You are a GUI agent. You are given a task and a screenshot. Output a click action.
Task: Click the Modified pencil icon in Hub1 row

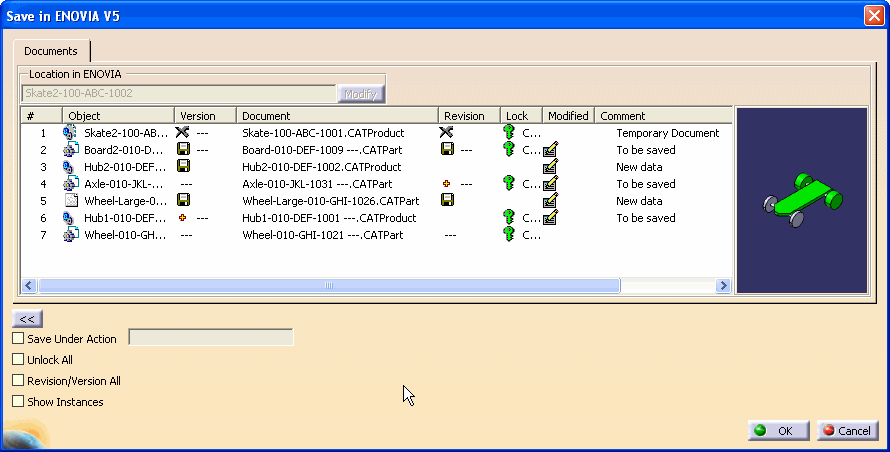click(550, 217)
